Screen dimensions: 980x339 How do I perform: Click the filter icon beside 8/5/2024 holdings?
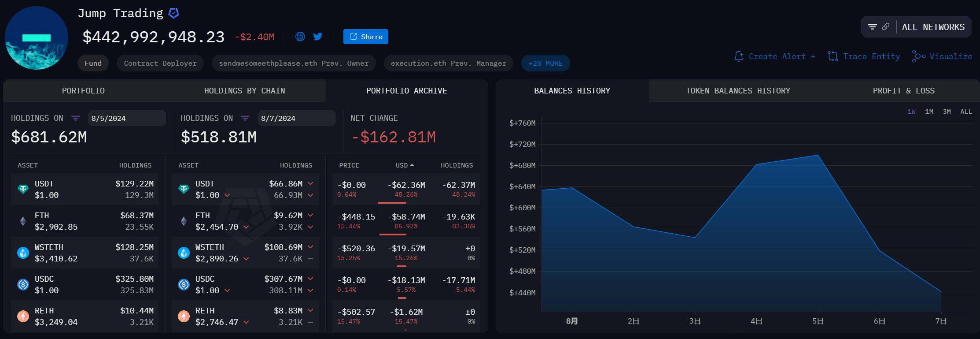76,118
